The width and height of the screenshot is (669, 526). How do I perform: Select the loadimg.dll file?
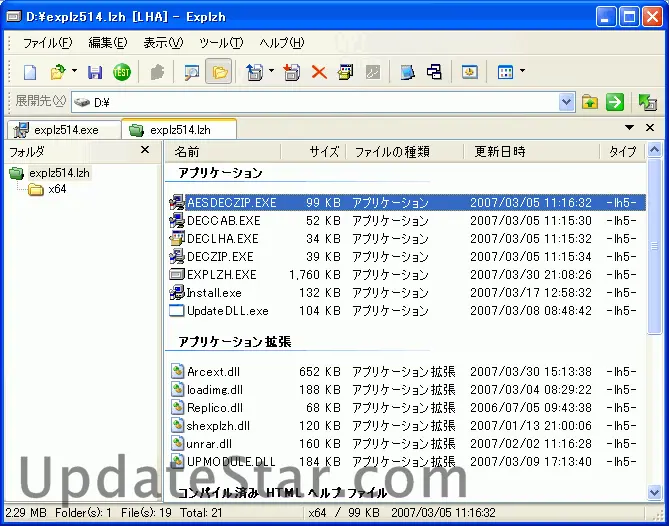click(215, 389)
